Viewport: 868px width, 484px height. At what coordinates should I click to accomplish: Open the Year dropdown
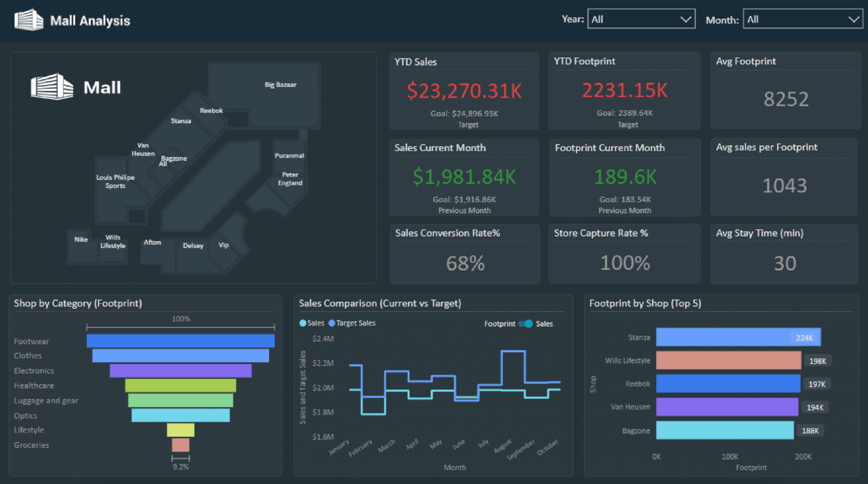coord(641,19)
